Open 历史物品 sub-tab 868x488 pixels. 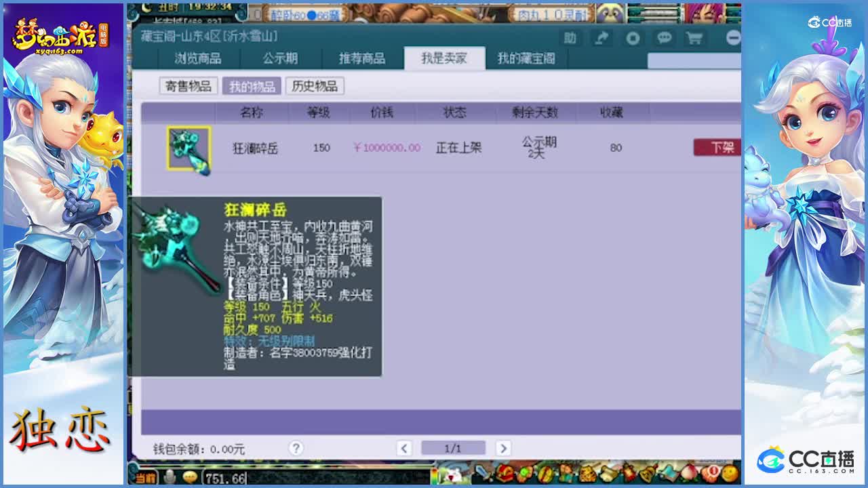point(315,86)
